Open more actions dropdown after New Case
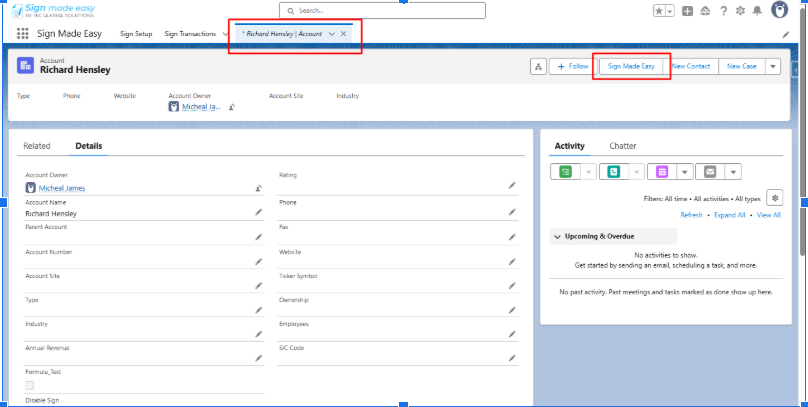The width and height of the screenshot is (808, 407). 772,66
